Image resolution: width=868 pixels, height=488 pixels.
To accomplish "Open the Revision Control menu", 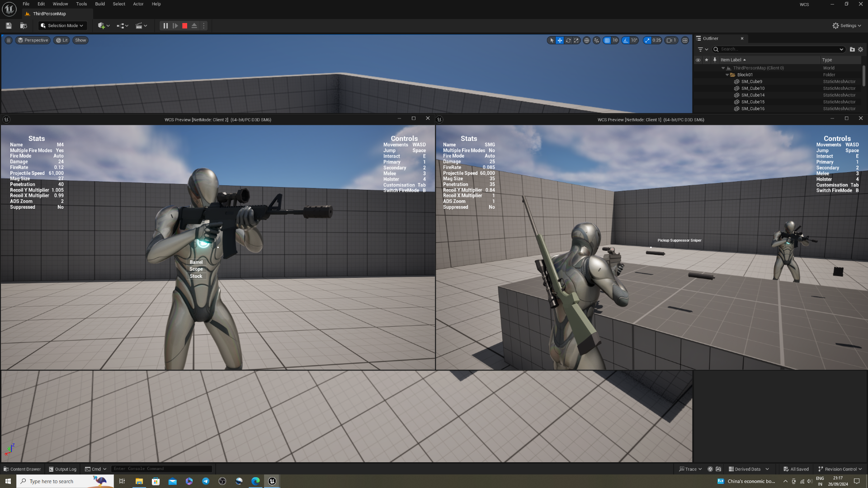I will [x=840, y=469].
